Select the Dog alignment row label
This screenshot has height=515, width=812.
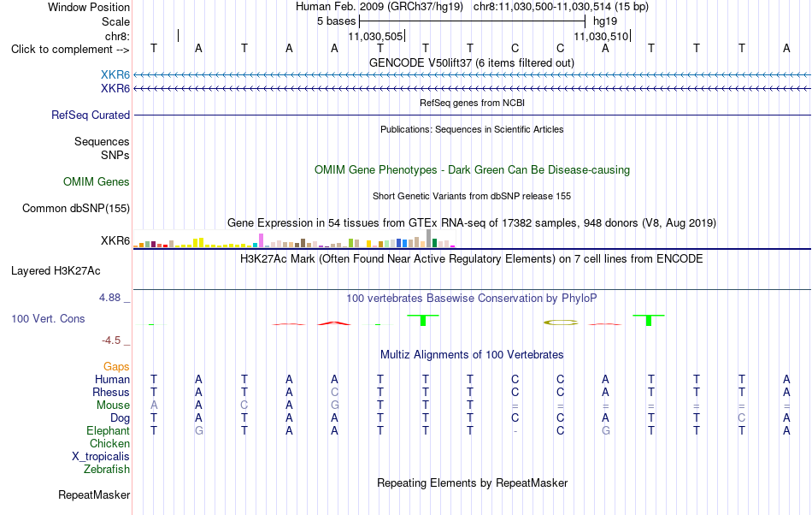point(121,418)
